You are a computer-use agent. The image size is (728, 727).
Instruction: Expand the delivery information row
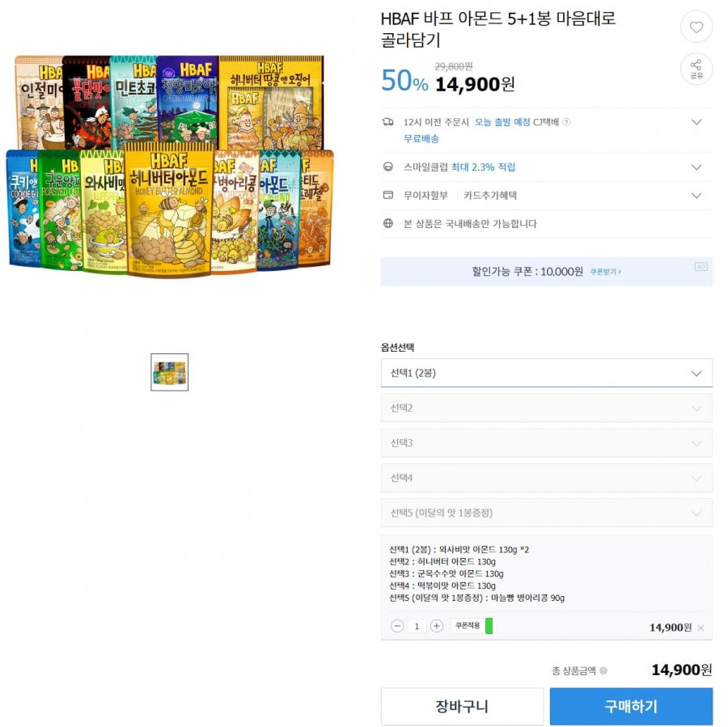(547, 130)
